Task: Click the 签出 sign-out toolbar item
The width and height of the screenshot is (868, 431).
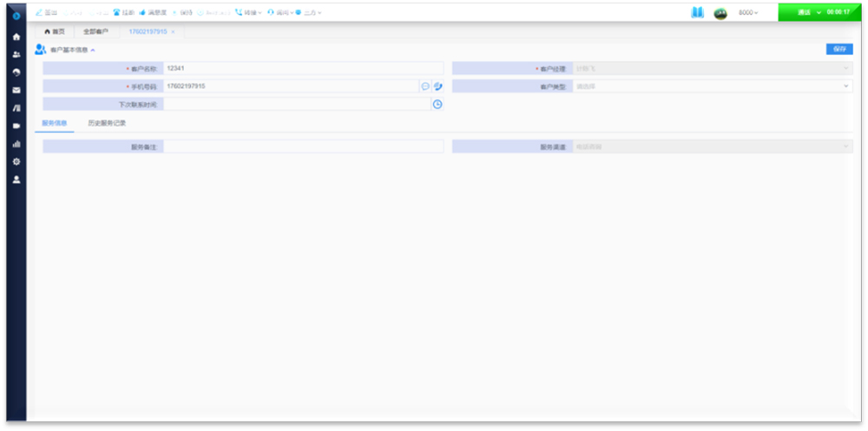Action: (47, 12)
